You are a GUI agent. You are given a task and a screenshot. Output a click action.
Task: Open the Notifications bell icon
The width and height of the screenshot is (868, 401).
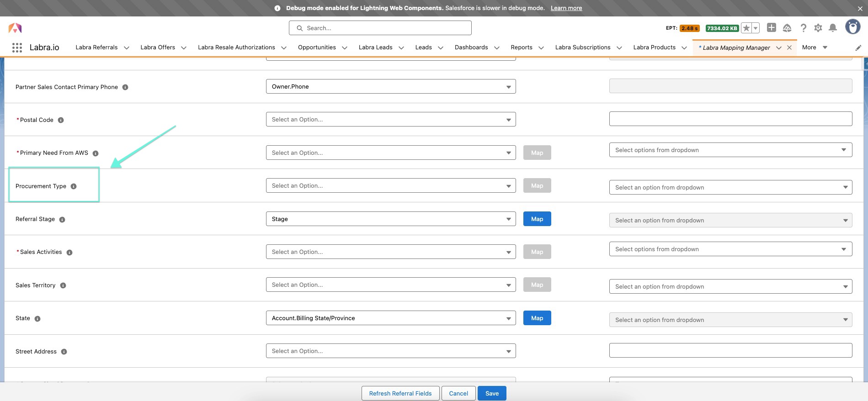833,28
